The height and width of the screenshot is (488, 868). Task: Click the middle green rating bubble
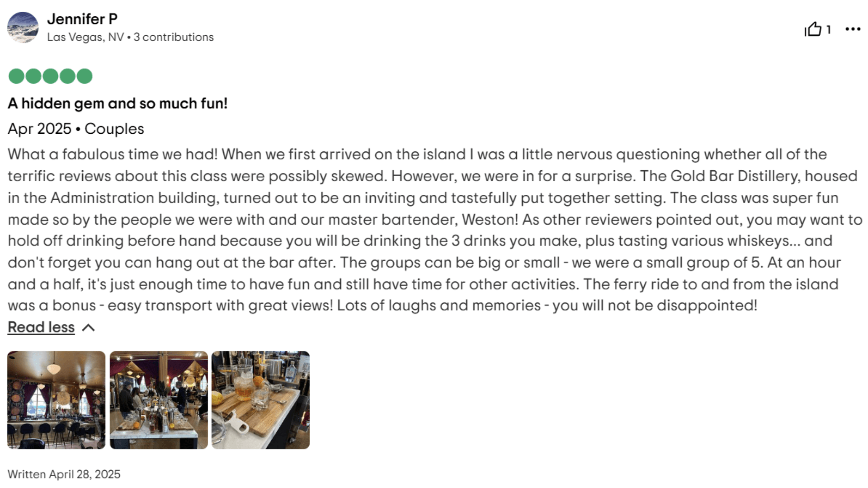pyautogui.click(x=50, y=76)
